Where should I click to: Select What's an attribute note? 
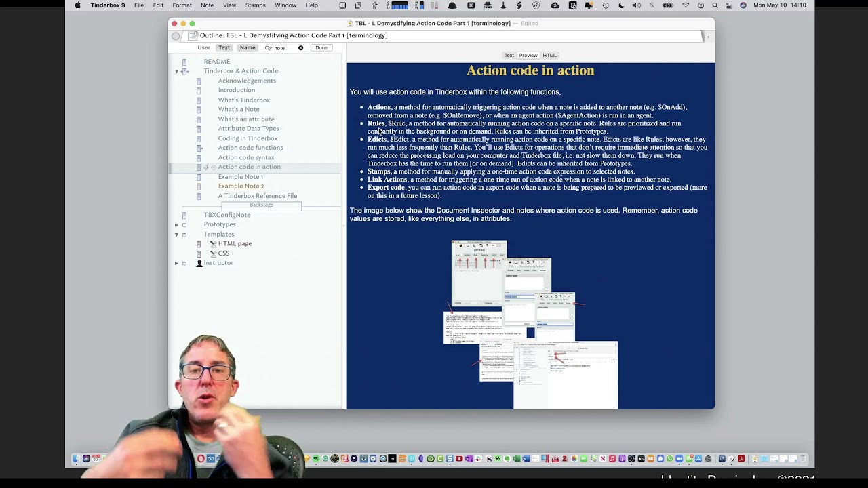pos(246,119)
